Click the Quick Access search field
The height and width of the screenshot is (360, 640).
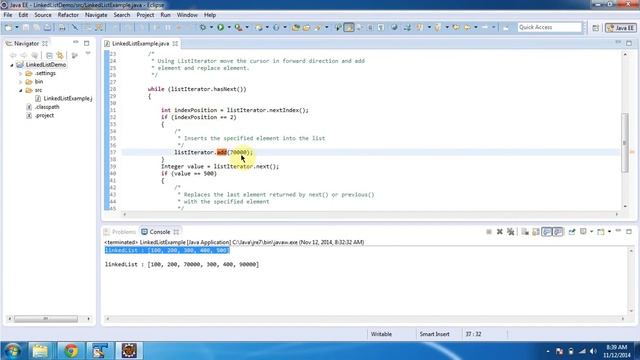pos(549,27)
